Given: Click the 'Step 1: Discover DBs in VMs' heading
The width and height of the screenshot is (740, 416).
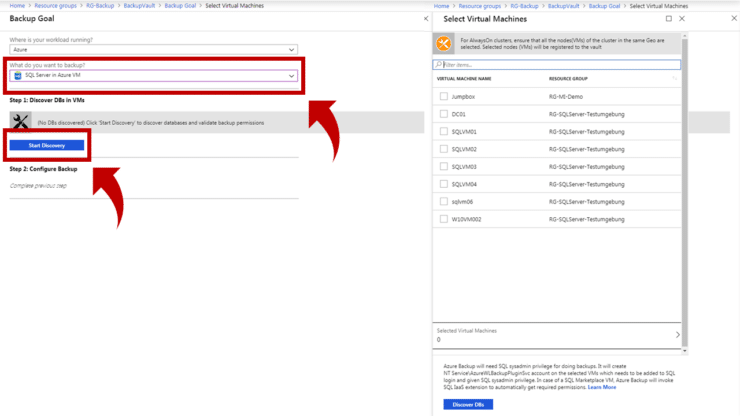Looking at the screenshot, I should pos(47,100).
